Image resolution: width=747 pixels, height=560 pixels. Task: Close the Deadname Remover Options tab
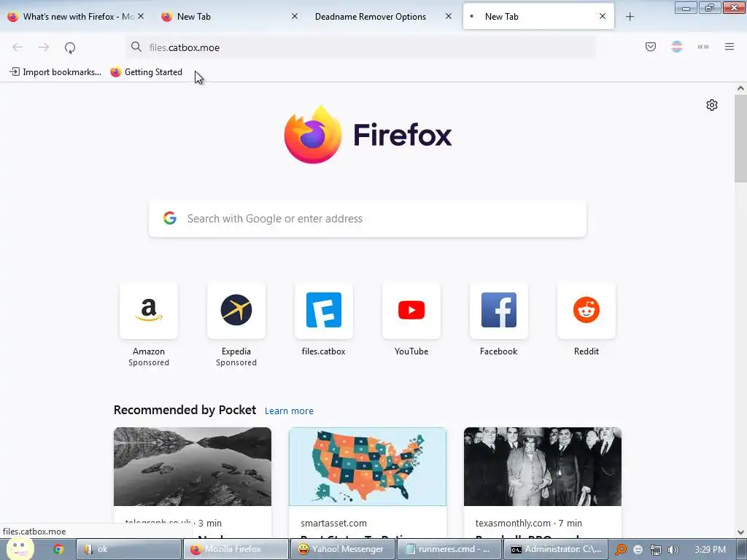point(449,16)
